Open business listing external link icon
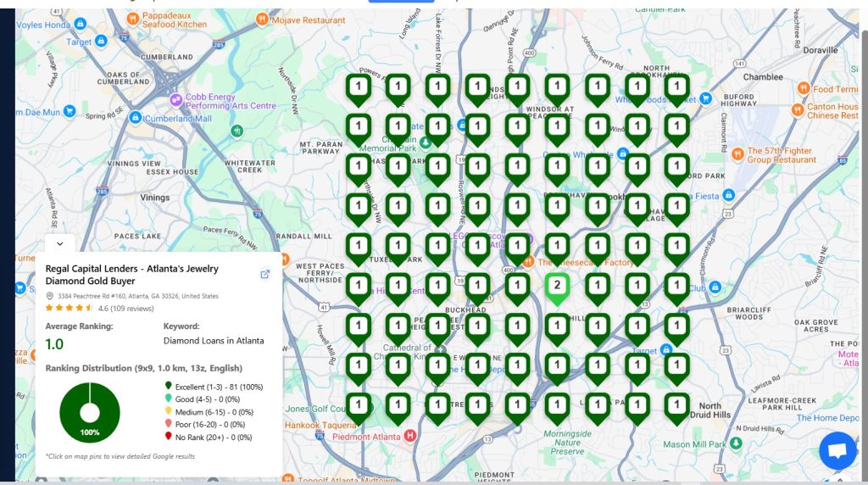868x485 pixels. (265, 274)
